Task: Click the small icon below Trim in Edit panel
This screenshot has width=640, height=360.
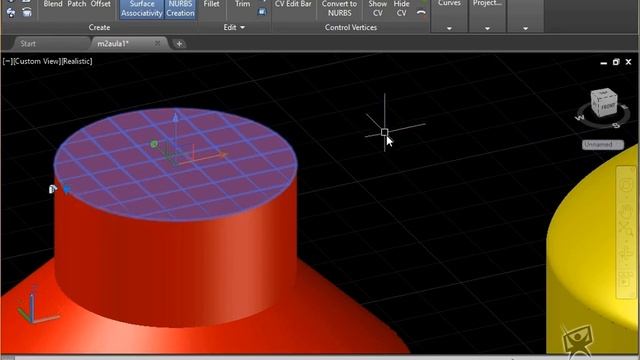Action: [x=262, y=12]
